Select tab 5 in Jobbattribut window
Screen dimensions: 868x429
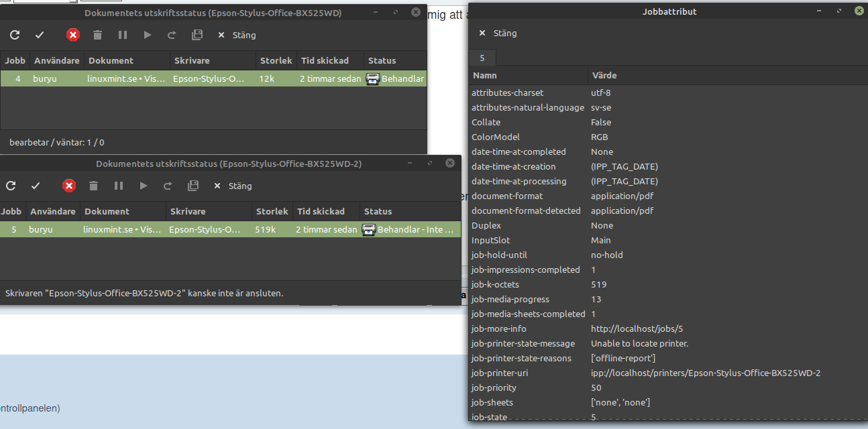482,58
